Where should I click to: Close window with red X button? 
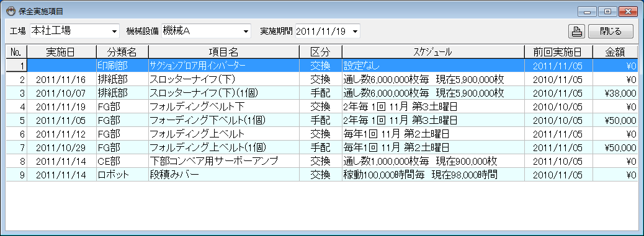(x=627, y=12)
